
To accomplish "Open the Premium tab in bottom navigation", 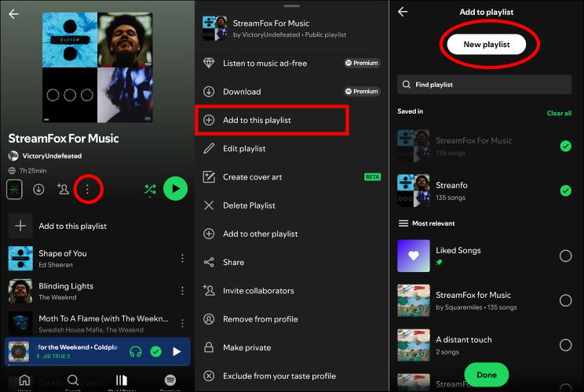I will (x=170, y=382).
